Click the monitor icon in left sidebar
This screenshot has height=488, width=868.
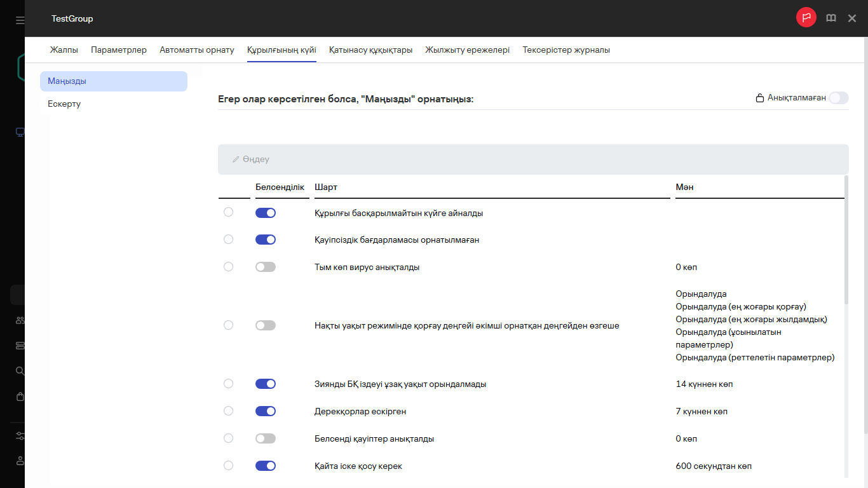[20, 132]
